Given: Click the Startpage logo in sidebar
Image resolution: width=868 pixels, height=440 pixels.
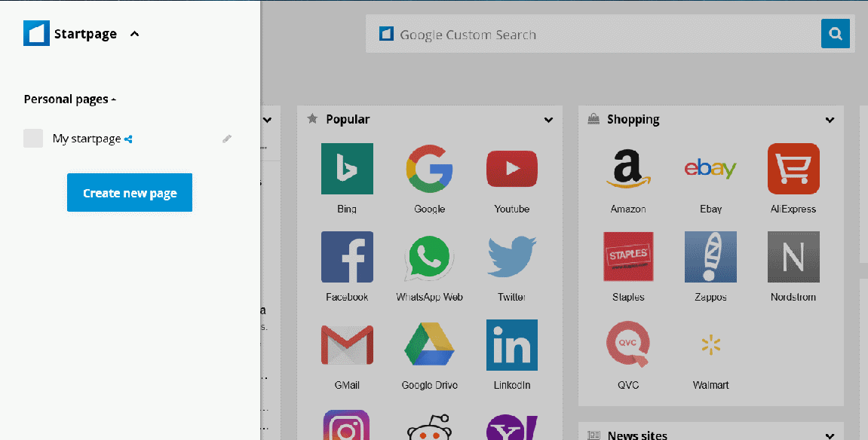Looking at the screenshot, I should 36,33.
